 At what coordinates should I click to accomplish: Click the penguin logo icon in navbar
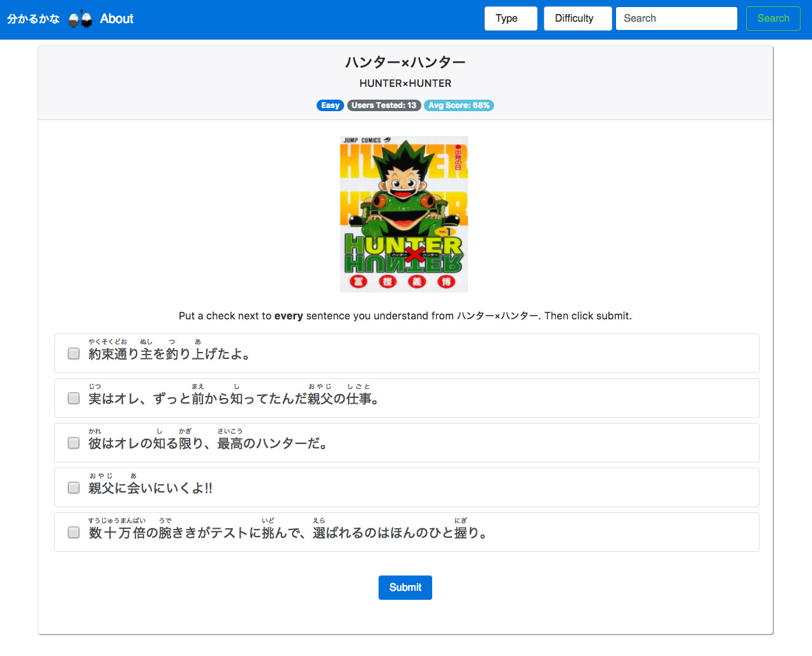[x=80, y=19]
